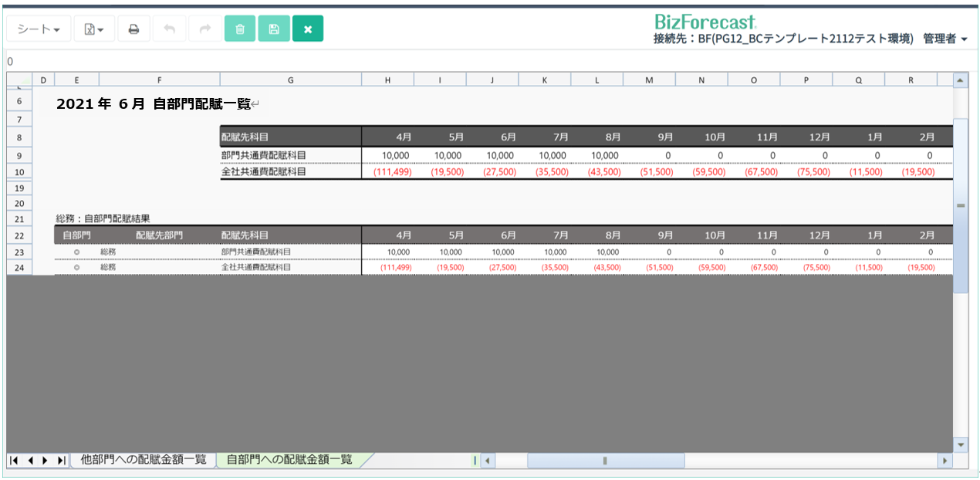Viewport: 980px width, 480px height.
Task: Open the Excel export dropdown
Action: [94, 29]
